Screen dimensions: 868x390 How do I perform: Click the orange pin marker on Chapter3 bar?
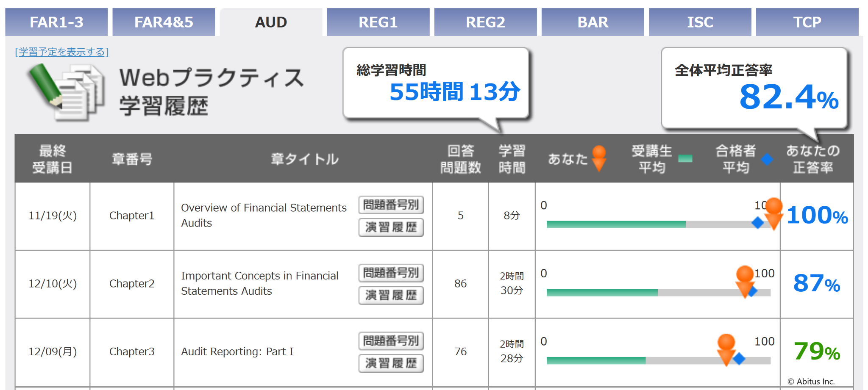click(726, 349)
